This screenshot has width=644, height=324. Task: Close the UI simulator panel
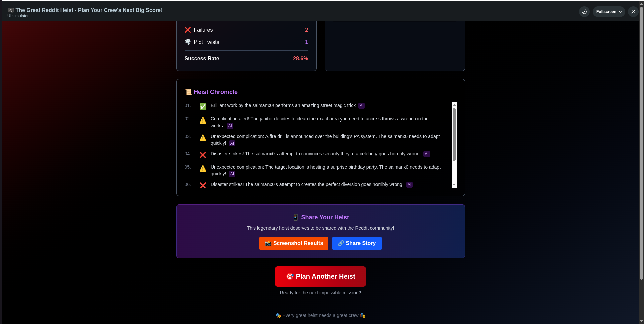coord(633,12)
